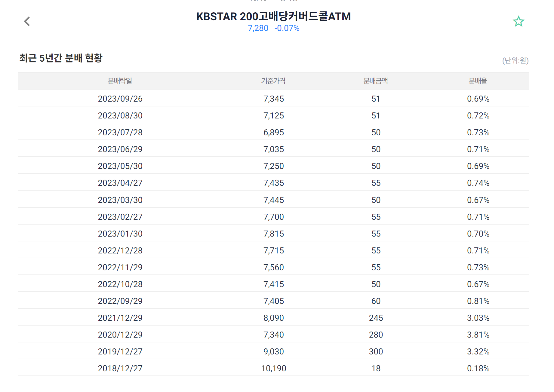Select the 7,415 base price cell
Screen dimensions: 554x392
pyautogui.click(x=274, y=284)
